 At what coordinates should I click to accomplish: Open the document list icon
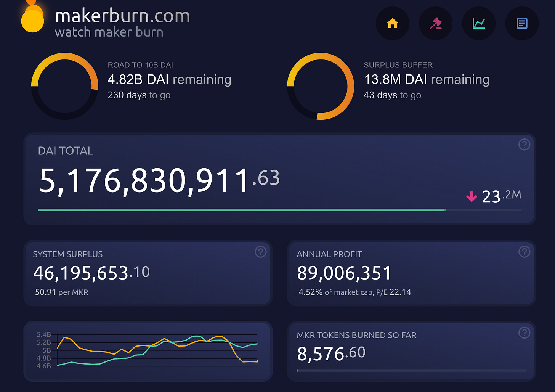click(522, 24)
